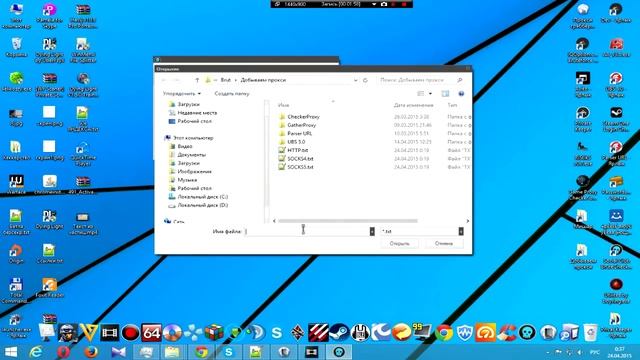Navigate to Brut in breadcrumb
Screen dimensions: 640x360
point(226,80)
